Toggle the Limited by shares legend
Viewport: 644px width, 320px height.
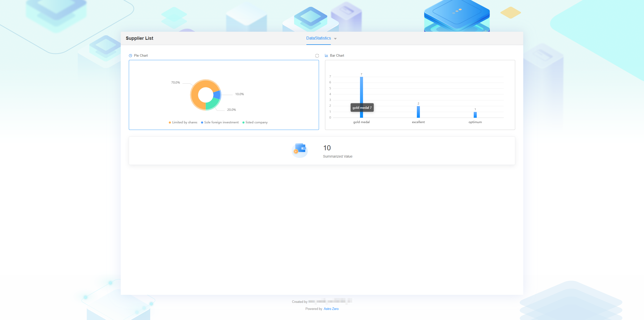(183, 122)
